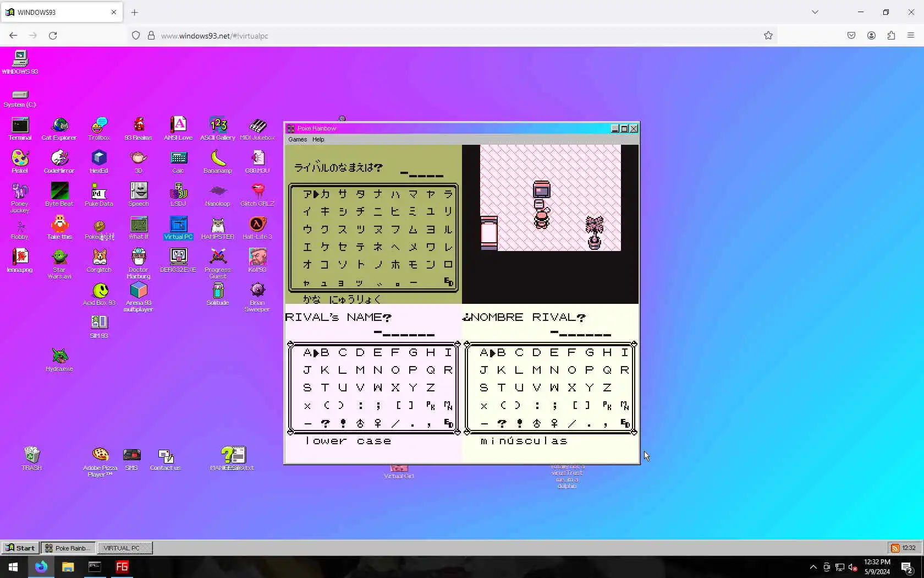Open the Poney Jockey icon

tap(20, 198)
